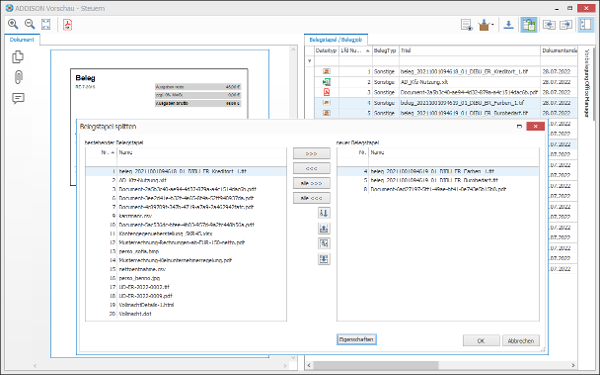600x375 pixels.
Task: Click the horizontal scrollbar under Belegstapel table
Action: pyautogui.click(x=375, y=365)
